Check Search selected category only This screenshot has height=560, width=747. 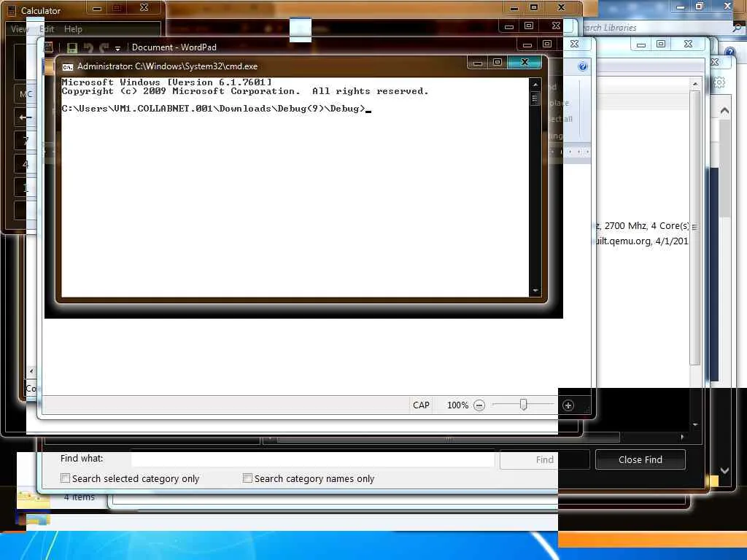point(65,478)
